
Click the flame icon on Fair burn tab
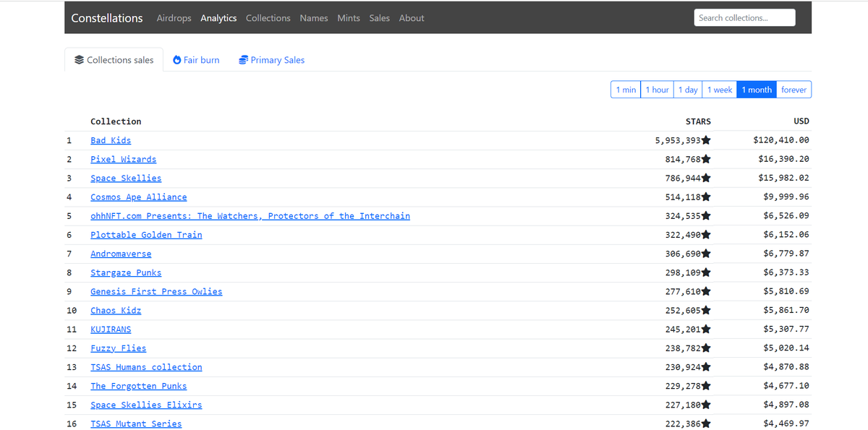[177, 60]
